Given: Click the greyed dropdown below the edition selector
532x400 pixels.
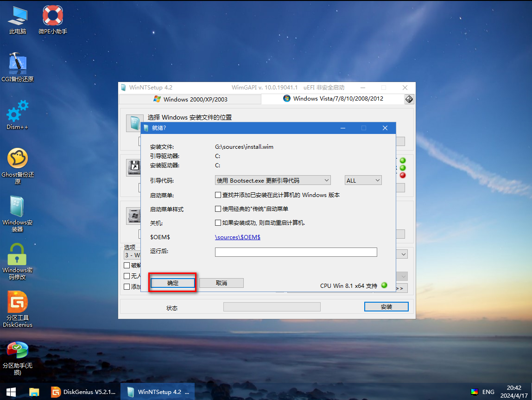Looking at the screenshot, I should [x=404, y=276].
